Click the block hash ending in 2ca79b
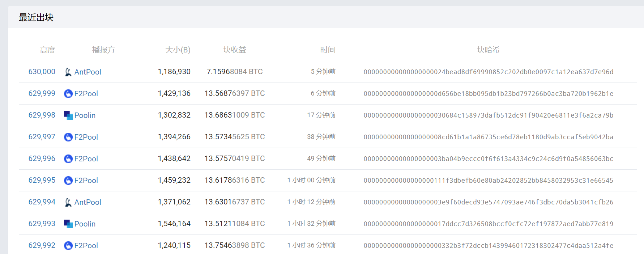 (488, 115)
